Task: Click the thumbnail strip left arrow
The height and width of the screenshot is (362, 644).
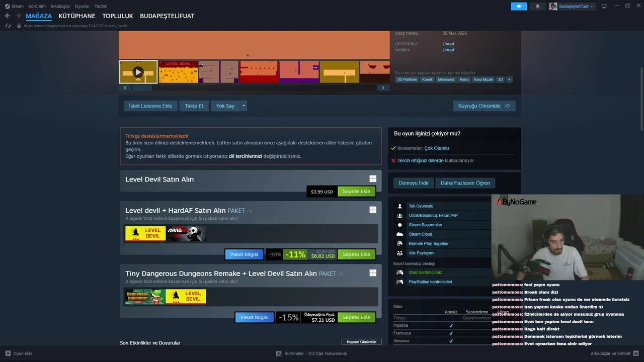Action: pos(125,87)
